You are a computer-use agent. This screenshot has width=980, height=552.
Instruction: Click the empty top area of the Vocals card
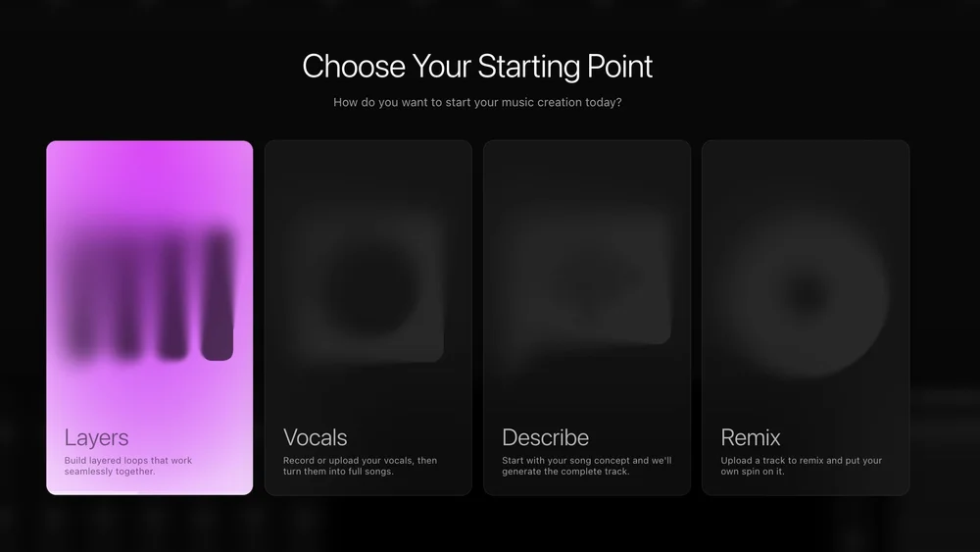pos(368,170)
